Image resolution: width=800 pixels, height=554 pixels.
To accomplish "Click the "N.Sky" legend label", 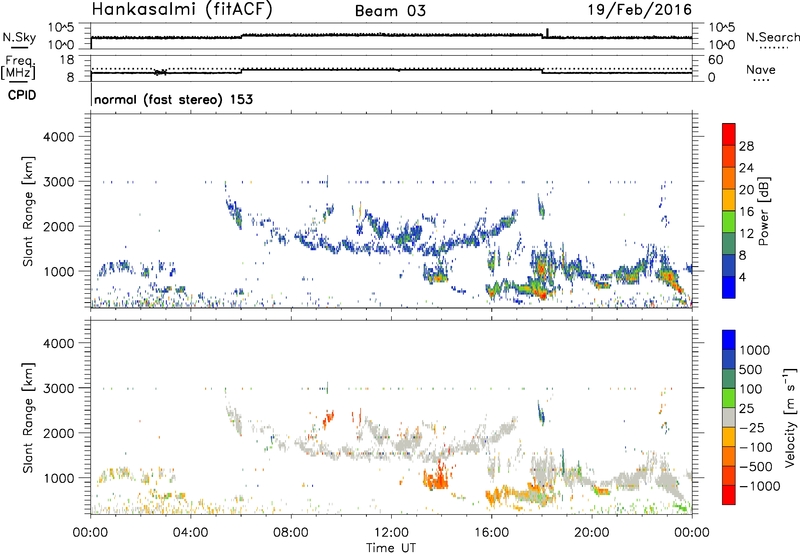I will pos(19,37).
